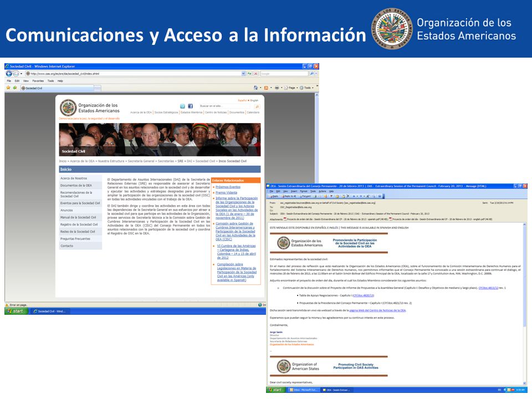This screenshot has width=532, height=399.
Task: Open Registro de la Sociedad Civil sidebar item
Action: click(80, 224)
